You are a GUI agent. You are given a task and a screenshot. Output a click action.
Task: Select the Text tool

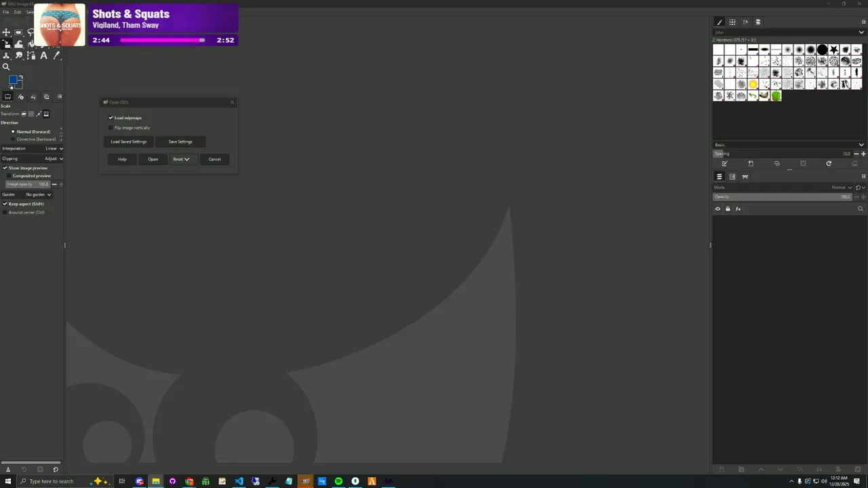pyautogui.click(x=43, y=56)
